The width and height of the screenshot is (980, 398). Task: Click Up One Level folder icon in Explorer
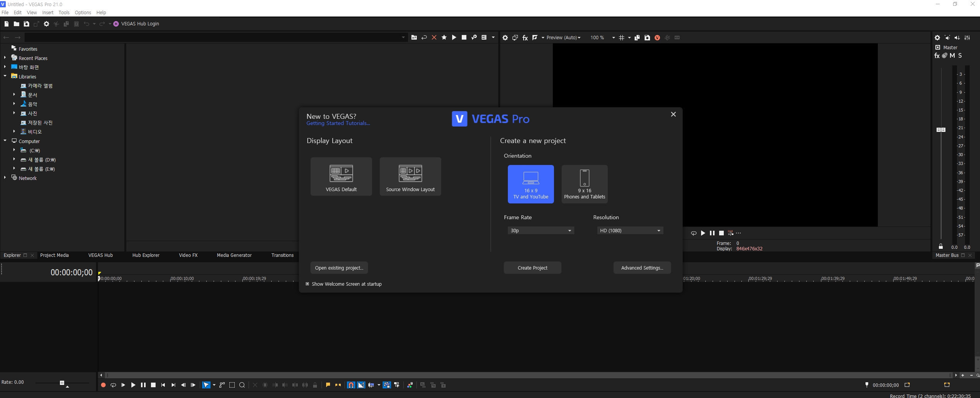point(414,38)
